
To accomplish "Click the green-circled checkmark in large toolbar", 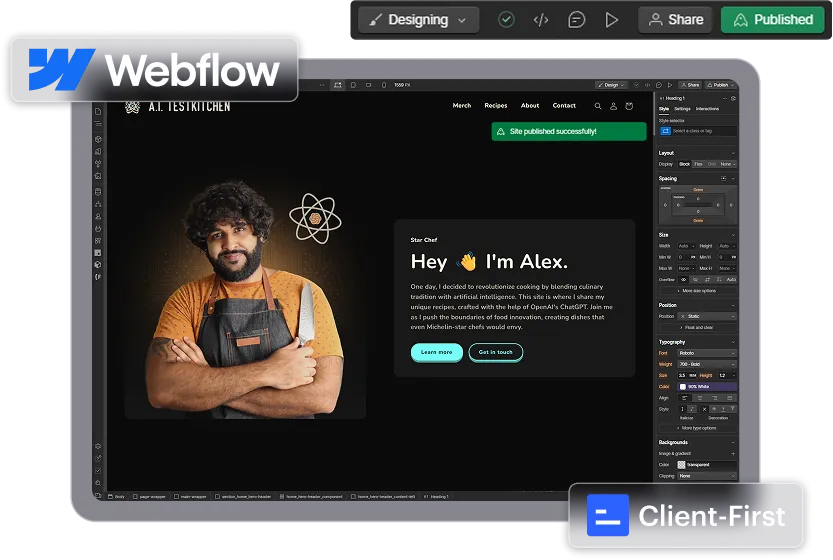I will 506,20.
